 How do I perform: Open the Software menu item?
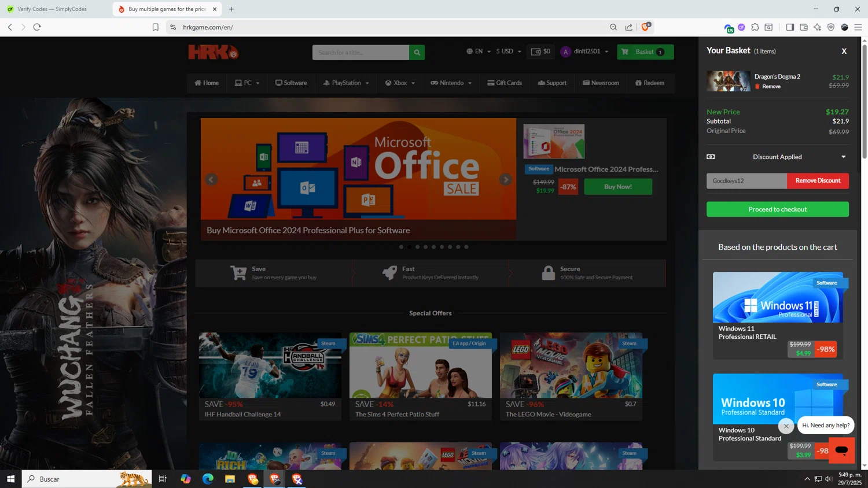[291, 83]
